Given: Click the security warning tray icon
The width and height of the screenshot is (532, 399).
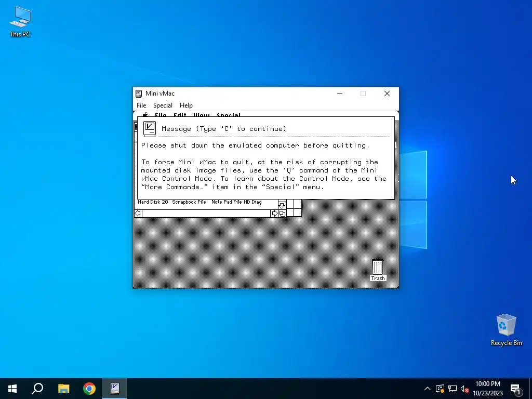Looking at the screenshot, I should coord(440,389).
